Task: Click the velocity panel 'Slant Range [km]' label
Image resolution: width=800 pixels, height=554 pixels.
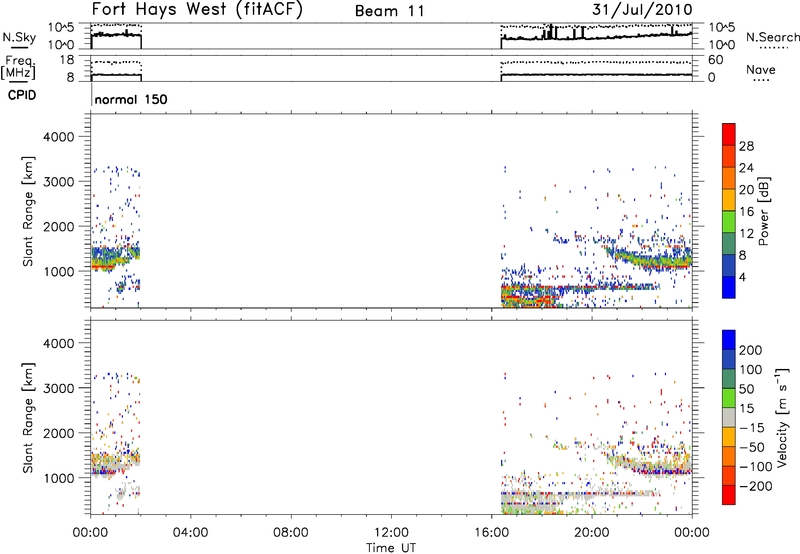Action: tap(28, 418)
